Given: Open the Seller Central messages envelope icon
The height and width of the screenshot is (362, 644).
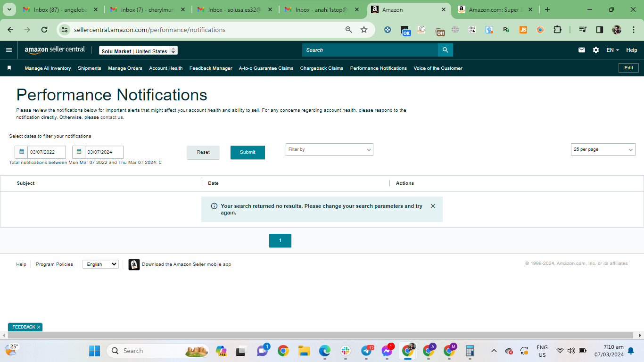Looking at the screenshot, I should click(582, 50).
